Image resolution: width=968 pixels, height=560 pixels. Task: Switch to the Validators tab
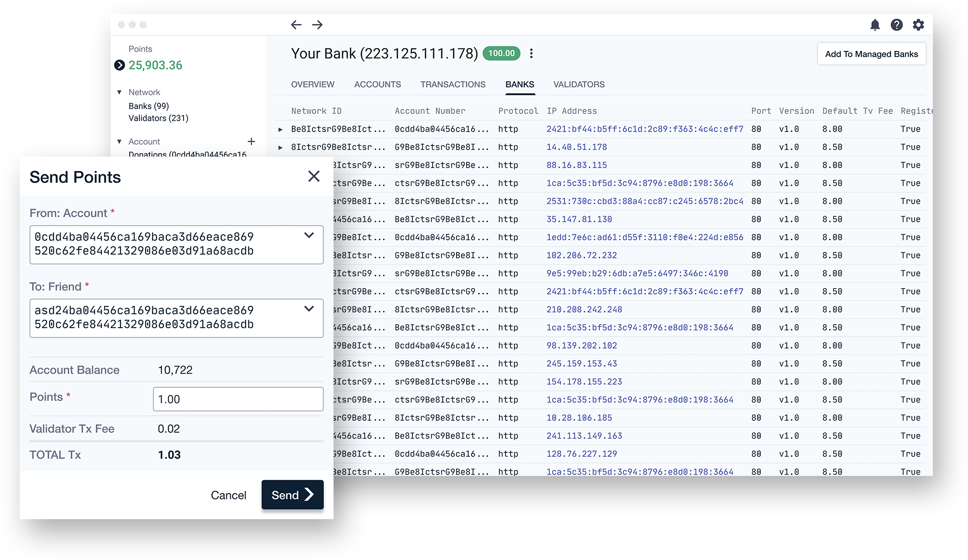tap(579, 85)
